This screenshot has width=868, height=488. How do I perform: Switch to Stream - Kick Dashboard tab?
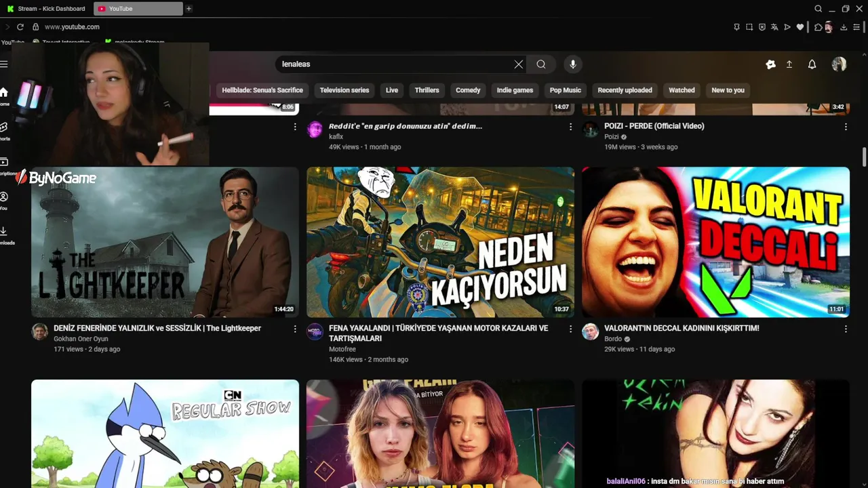tap(45, 9)
